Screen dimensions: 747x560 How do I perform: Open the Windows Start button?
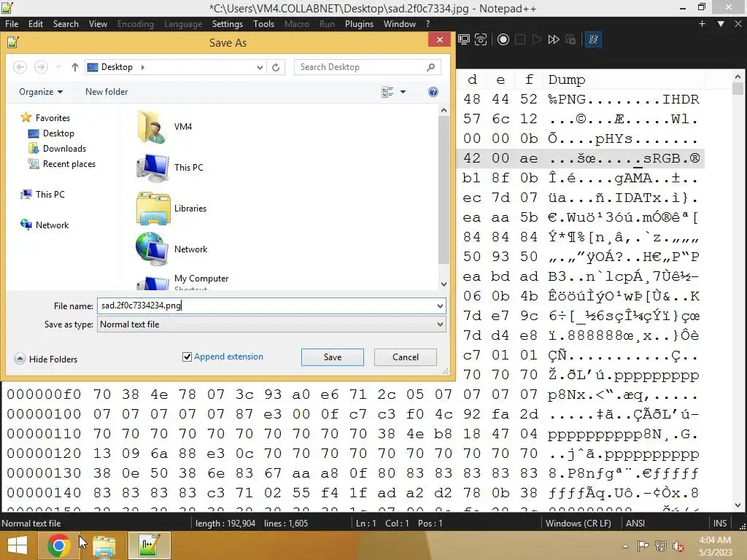pyautogui.click(x=18, y=545)
